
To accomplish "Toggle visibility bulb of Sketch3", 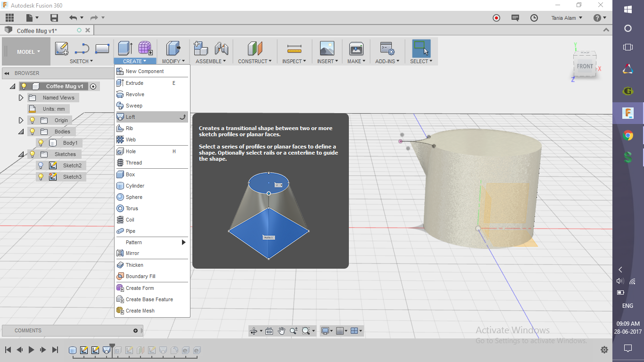I will pos(41,177).
